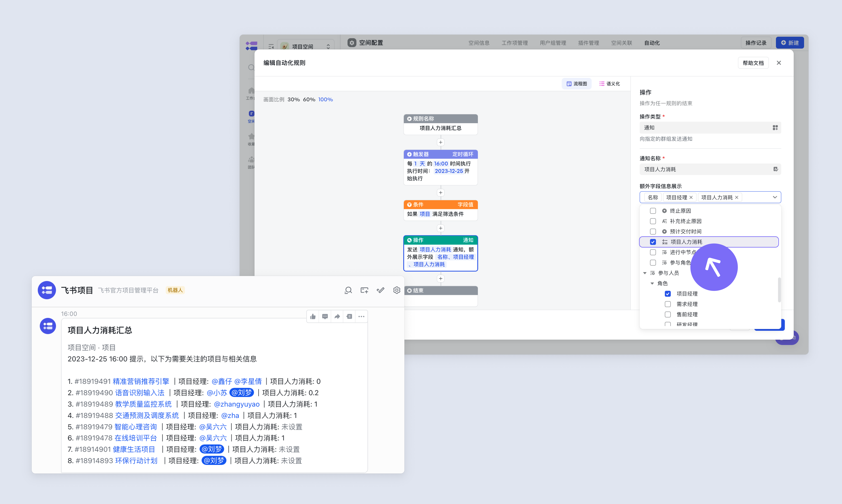Reply to the message via comment icon

click(x=325, y=317)
